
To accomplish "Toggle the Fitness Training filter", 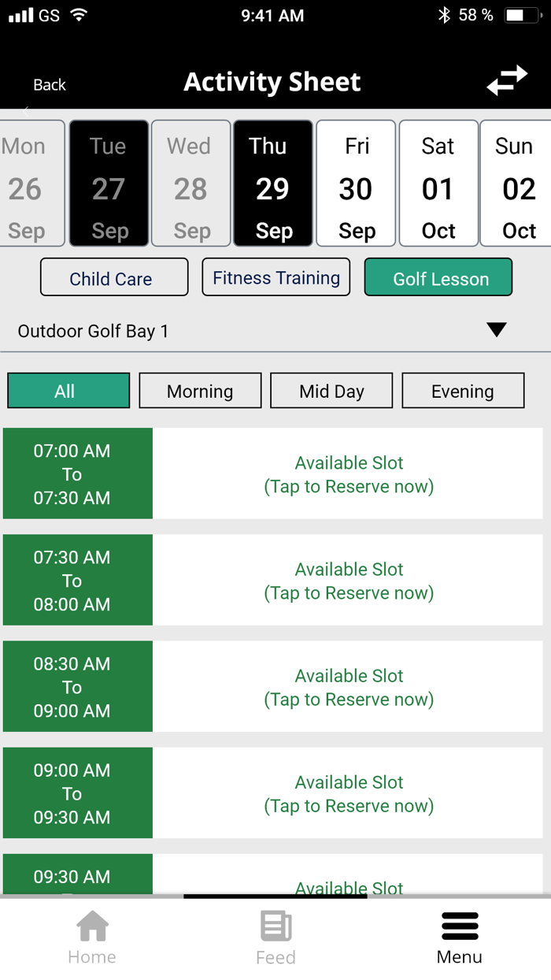I will [275, 277].
